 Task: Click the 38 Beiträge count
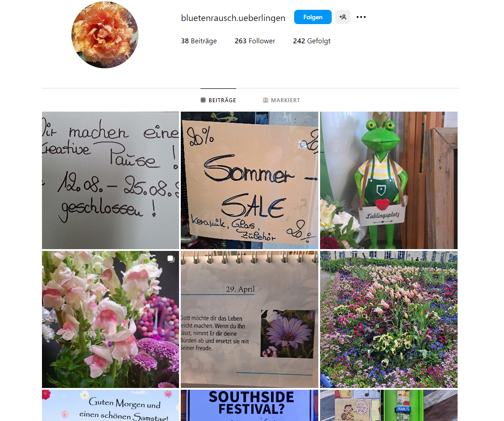coord(199,41)
